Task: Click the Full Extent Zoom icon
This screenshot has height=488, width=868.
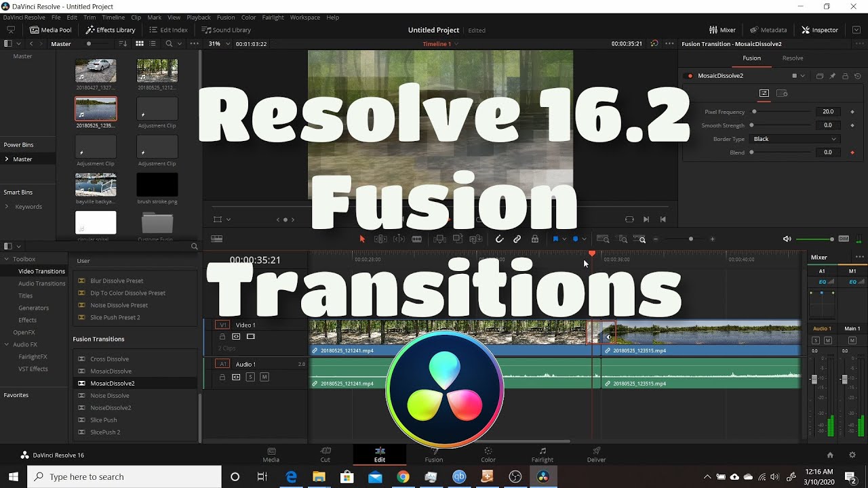Action: [x=604, y=239]
